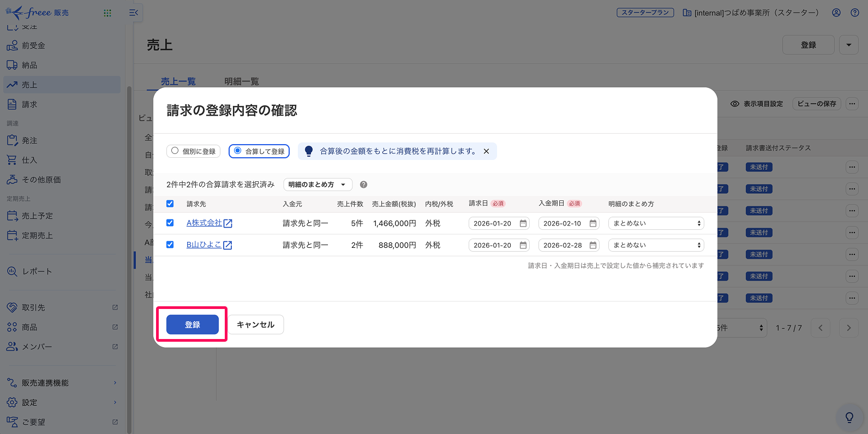Click external link icon next to メンバー
Image resolution: width=868 pixels, height=434 pixels.
(115, 347)
